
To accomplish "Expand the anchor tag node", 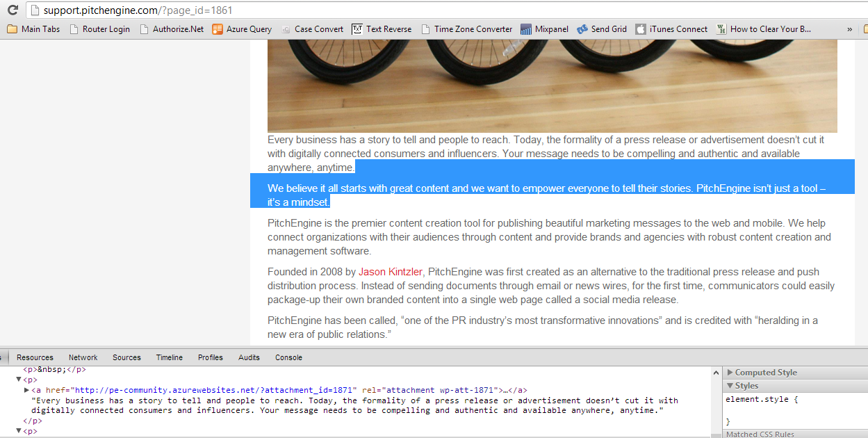I will tap(27, 391).
